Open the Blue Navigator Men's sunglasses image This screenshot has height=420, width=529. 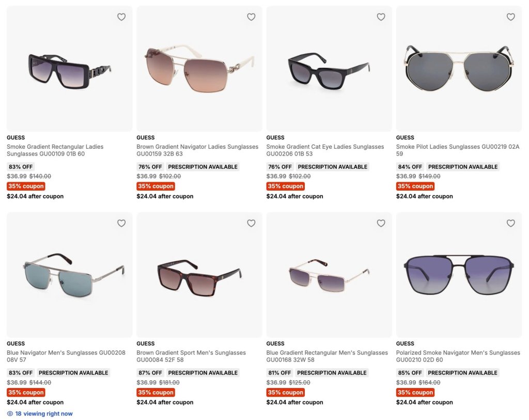pyautogui.click(x=70, y=275)
